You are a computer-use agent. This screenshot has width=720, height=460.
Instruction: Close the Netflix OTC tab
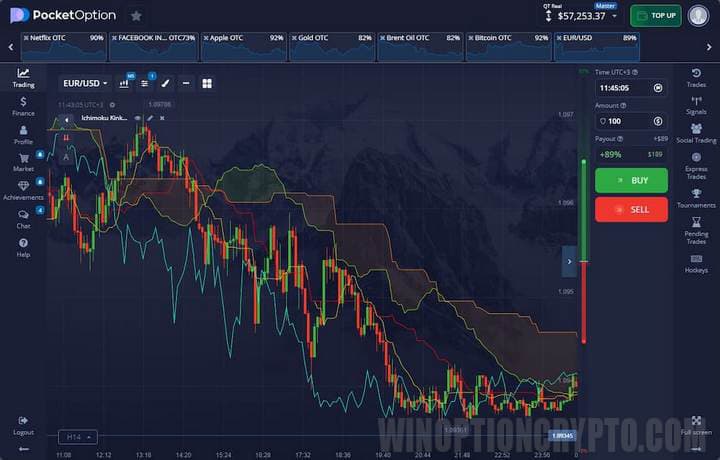[x=26, y=38]
